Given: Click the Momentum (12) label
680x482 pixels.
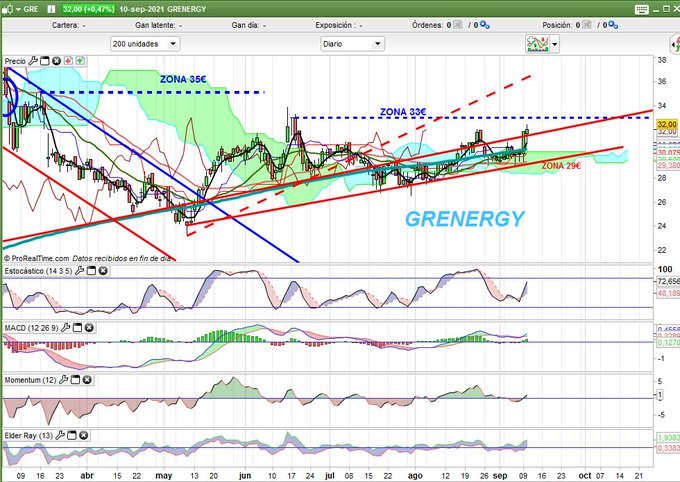Looking at the screenshot, I should coord(30,380).
